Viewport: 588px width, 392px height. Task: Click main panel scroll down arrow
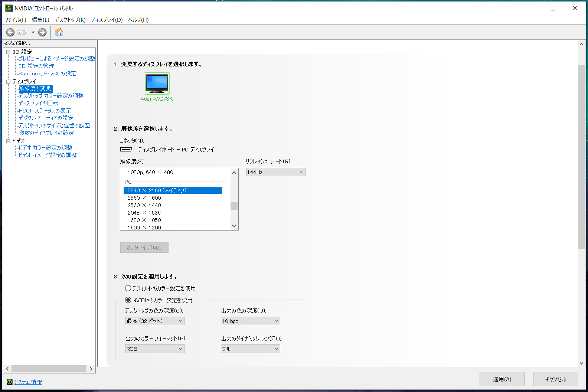[x=581, y=363]
